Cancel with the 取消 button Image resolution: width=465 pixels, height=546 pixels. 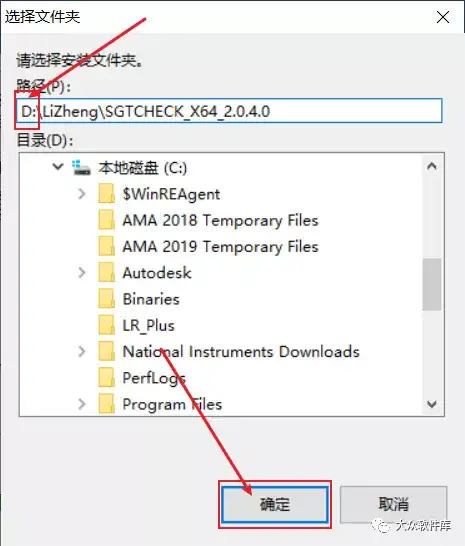pos(394,505)
